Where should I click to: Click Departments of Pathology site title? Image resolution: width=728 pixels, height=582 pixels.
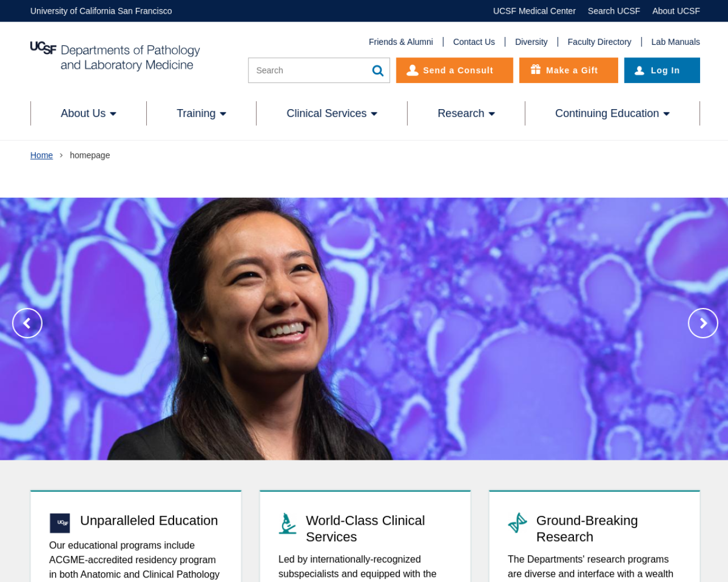coord(130,57)
